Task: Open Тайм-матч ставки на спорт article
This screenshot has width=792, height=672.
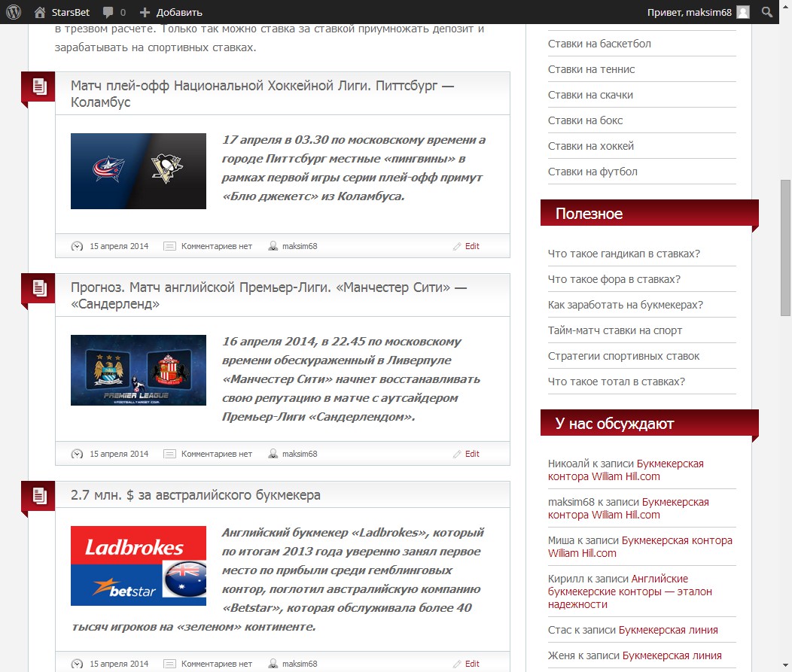Action: click(615, 330)
